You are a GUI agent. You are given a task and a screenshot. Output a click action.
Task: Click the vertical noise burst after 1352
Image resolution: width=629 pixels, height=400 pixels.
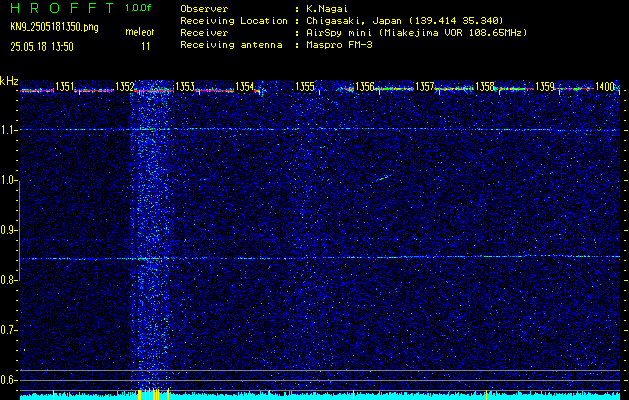coord(151,237)
